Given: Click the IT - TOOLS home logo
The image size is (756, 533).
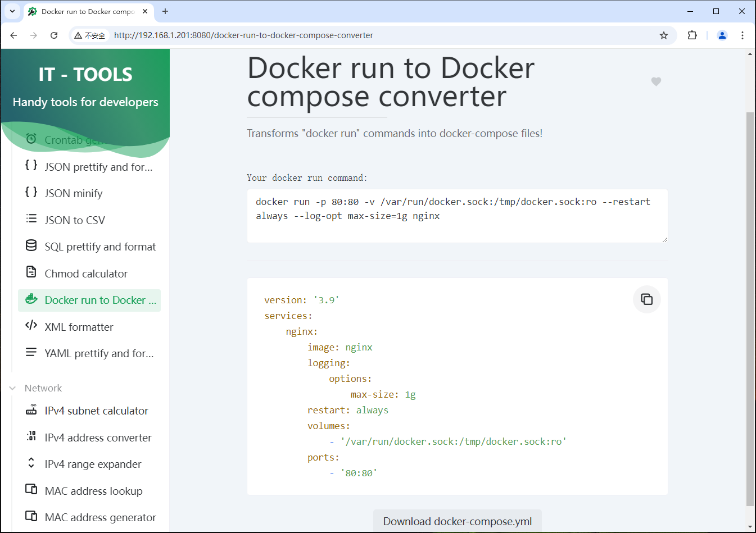Looking at the screenshot, I should click(85, 75).
